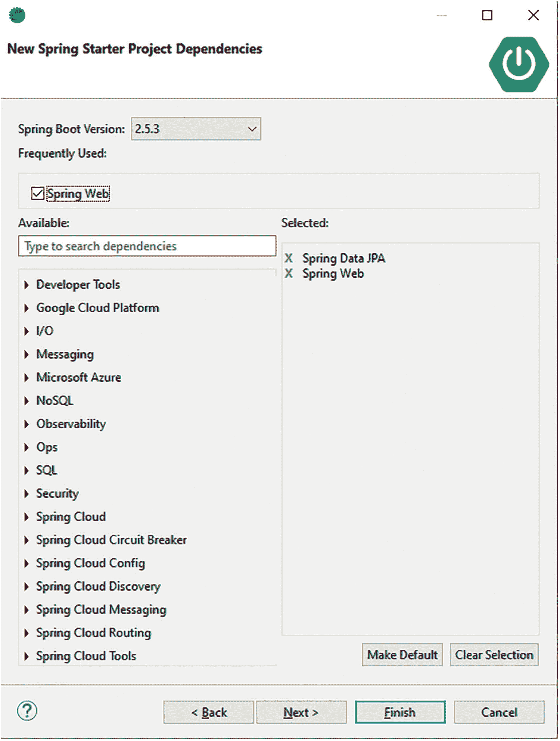Expand Spring Cloud Circuit Breaker category
560x741 pixels.
click(x=27, y=540)
